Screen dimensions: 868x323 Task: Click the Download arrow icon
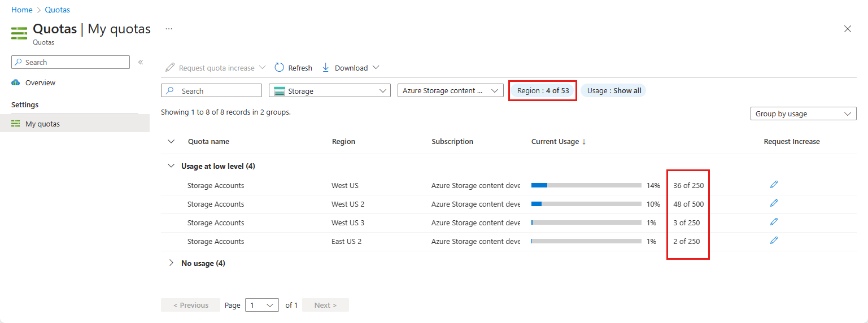tap(326, 68)
